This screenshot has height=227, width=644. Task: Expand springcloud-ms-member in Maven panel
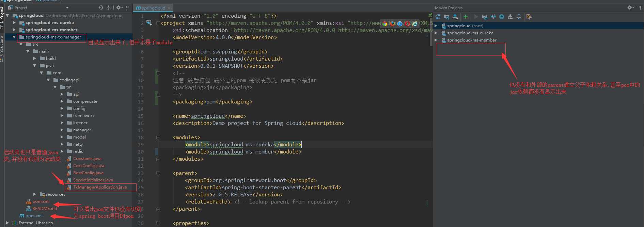point(436,40)
